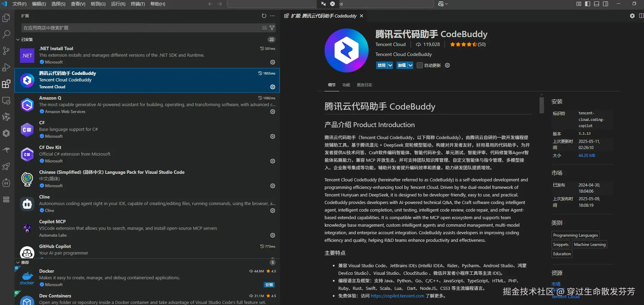Open the Run and Debug view
644x305 pixels.
point(6,67)
